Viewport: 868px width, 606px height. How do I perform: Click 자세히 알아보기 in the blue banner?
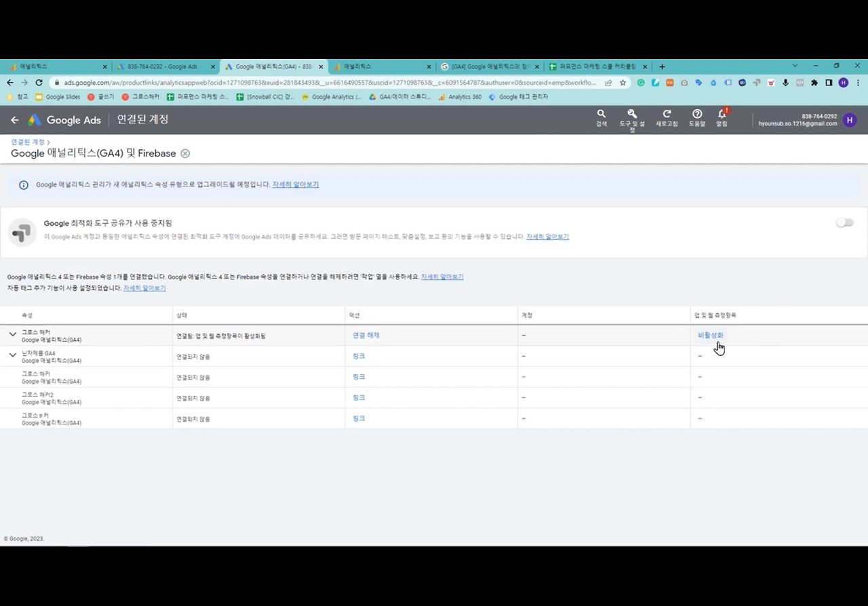[295, 184]
